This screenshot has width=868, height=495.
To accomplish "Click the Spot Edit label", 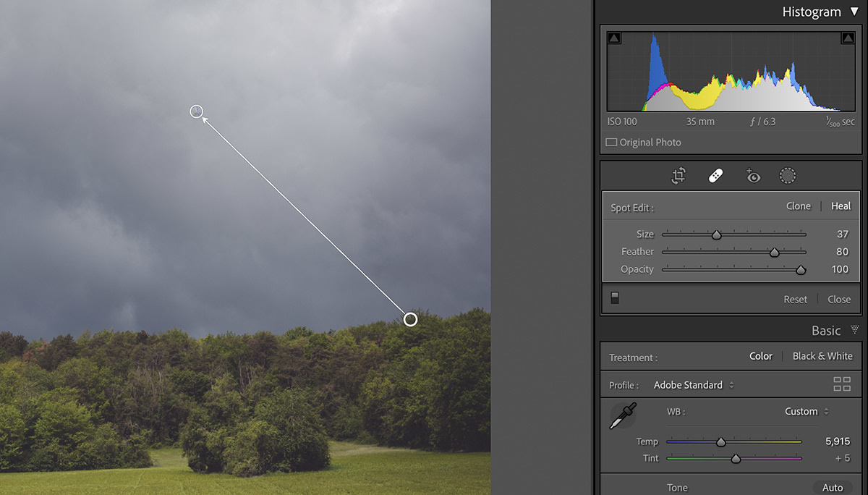I will [632, 208].
